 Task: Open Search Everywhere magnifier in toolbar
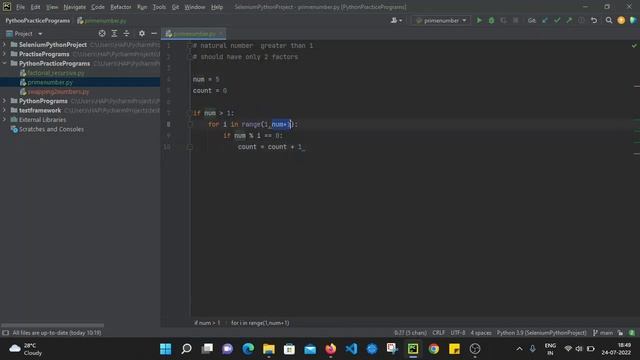click(609, 20)
